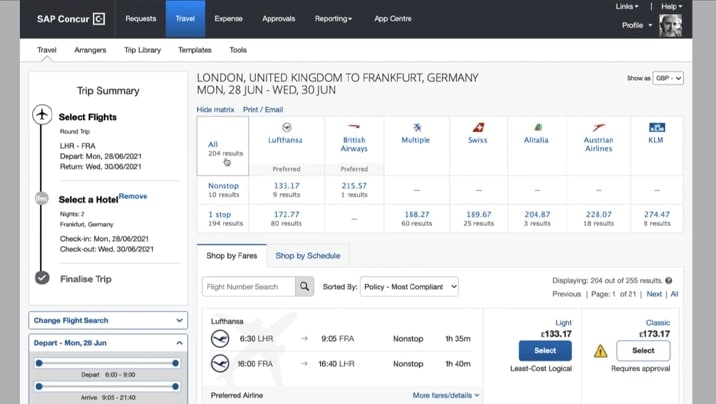Open the Profile dropdown

(637, 26)
